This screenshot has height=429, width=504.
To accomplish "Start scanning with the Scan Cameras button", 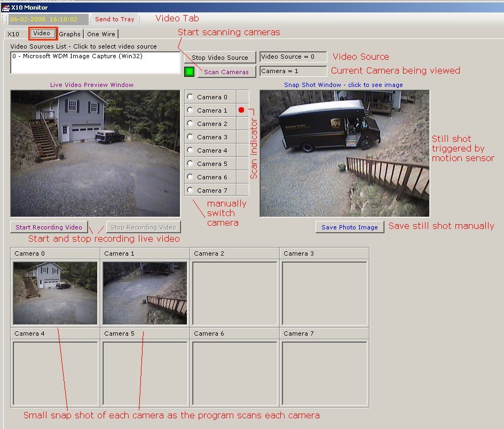I will coord(226,71).
